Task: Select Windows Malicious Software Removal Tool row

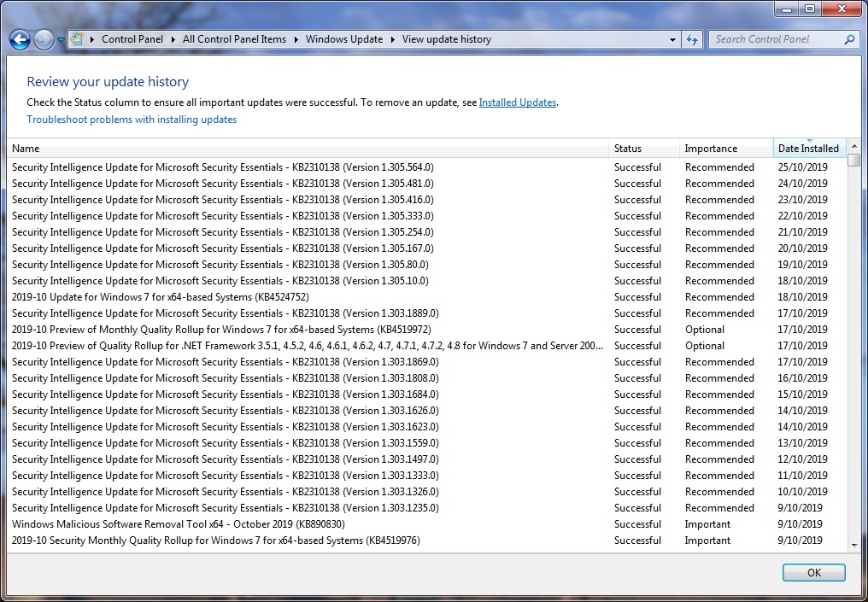Action: click(426, 524)
